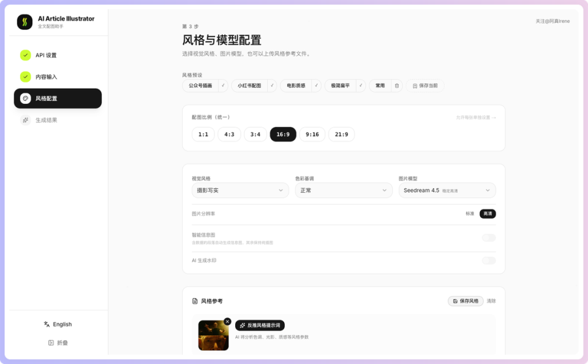588x364 pixels.
Task: Choose the 1:1 aspect ratio option
Action: 203,134
